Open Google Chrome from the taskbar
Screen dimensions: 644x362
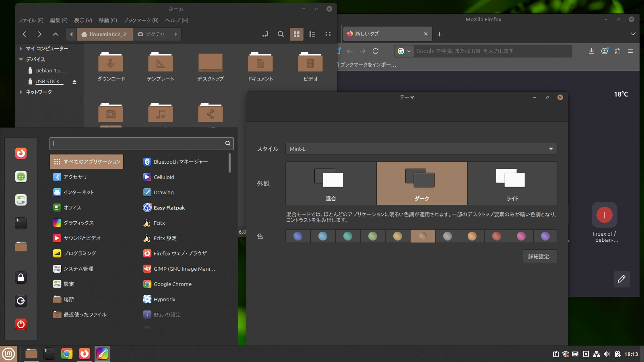pos(67,354)
